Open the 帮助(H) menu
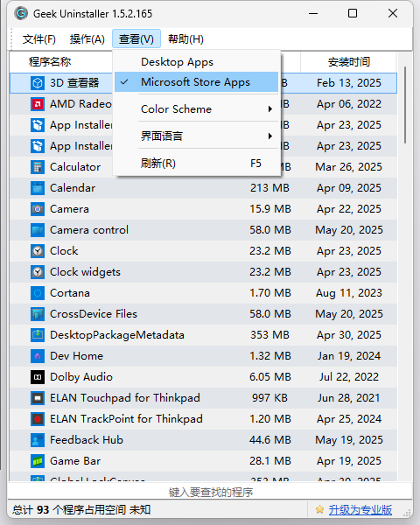The image size is (420, 525). 185,39
